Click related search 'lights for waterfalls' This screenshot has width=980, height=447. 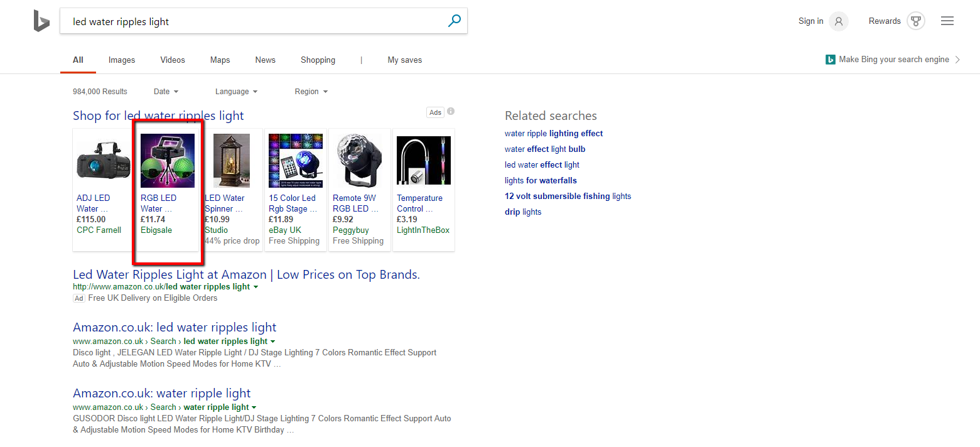[540, 181]
